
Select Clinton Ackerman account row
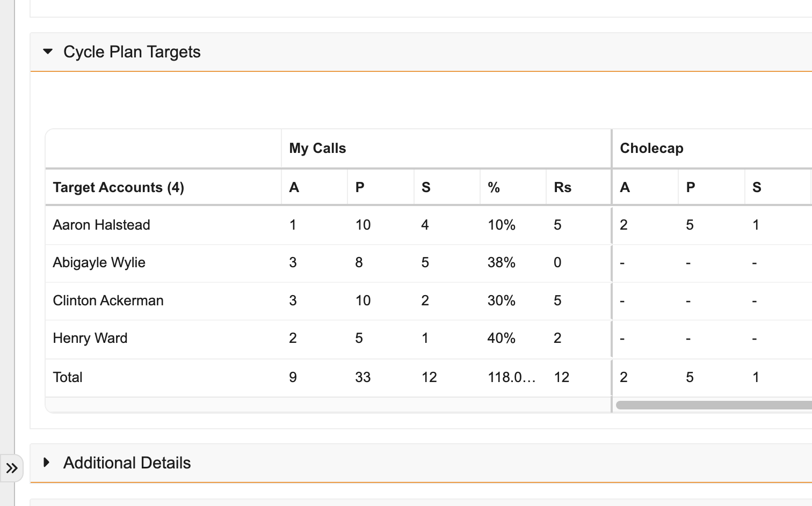click(108, 300)
